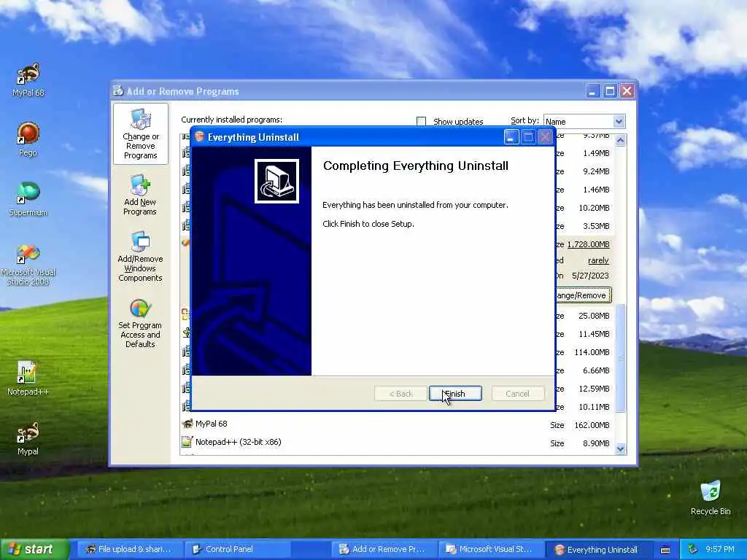This screenshot has width=747, height=560.
Task: Click the MyPal 68 program icon in list
Action: (x=187, y=424)
